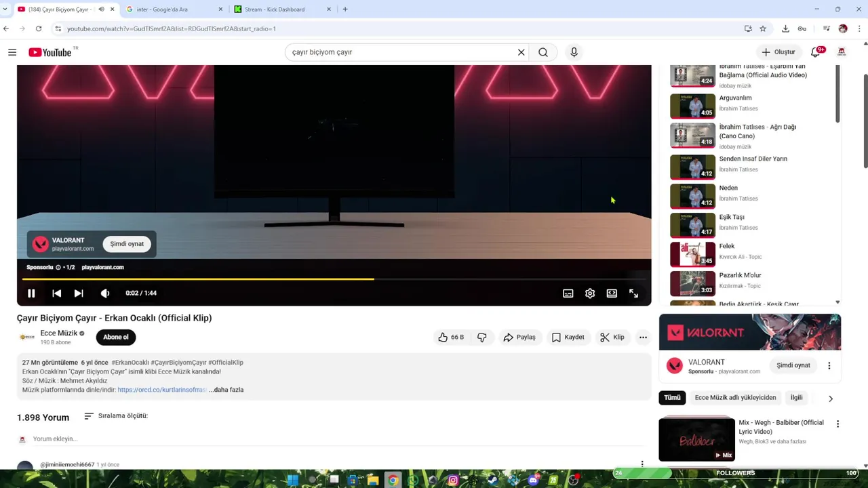The image size is (868, 488).
Task: Select Ecce Müzik adlı yükleyiciden chip
Action: point(735,398)
